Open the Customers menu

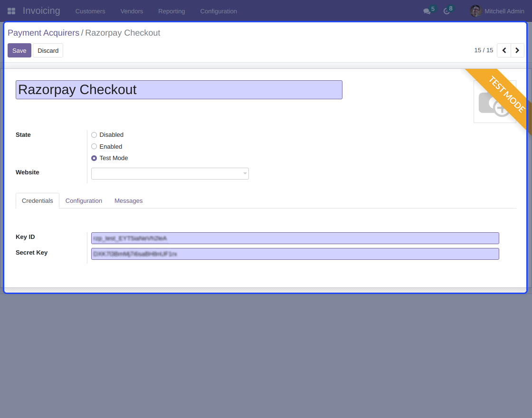click(x=90, y=11)
